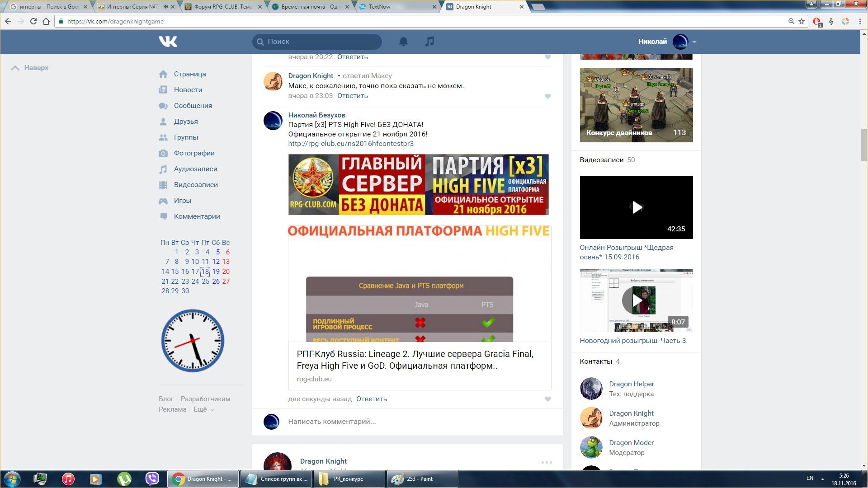Click Ответить under the latest comment
This screenshot has height=488, width=868.
point(371,399)
